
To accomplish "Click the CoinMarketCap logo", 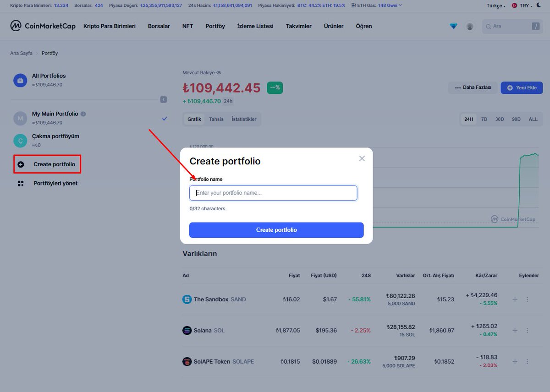I will click(x=43, y=26).
